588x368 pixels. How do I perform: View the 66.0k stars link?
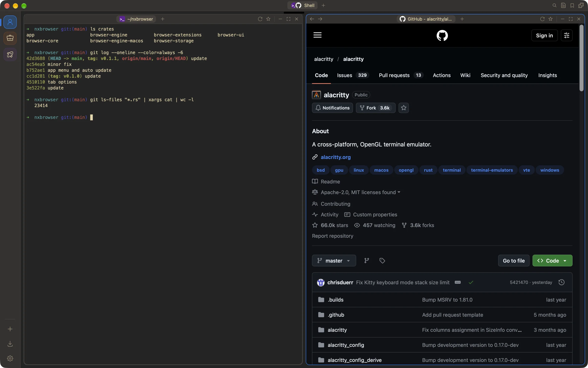(330, 225)
